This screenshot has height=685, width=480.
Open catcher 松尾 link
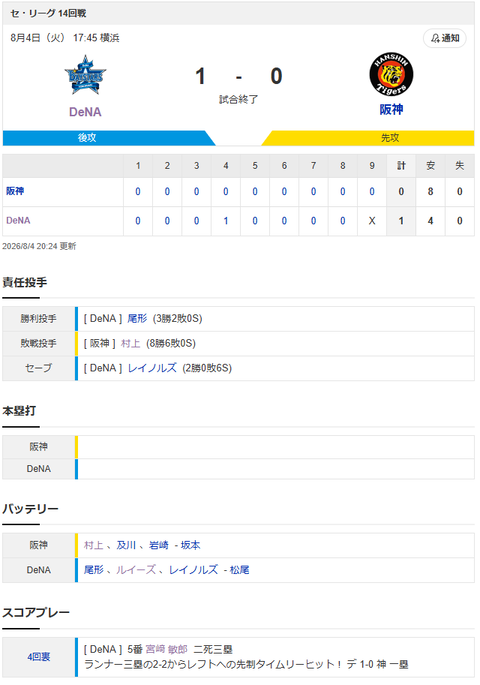(x=239, y=570)
